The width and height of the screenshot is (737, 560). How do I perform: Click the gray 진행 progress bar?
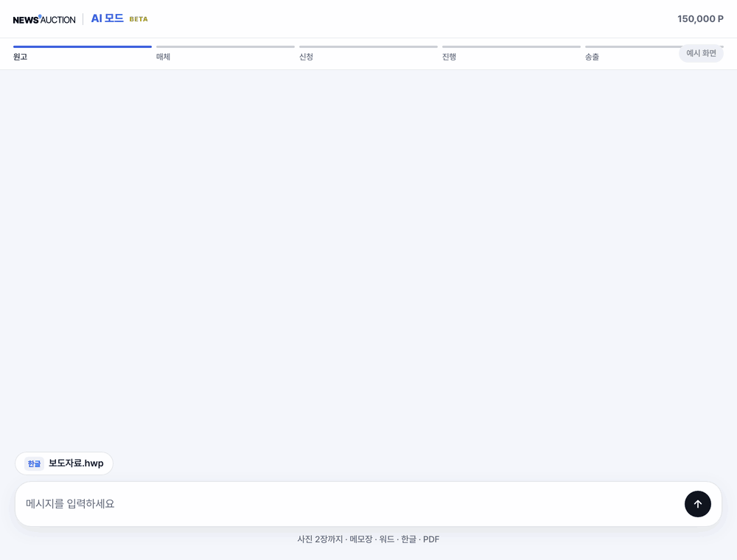511,46
